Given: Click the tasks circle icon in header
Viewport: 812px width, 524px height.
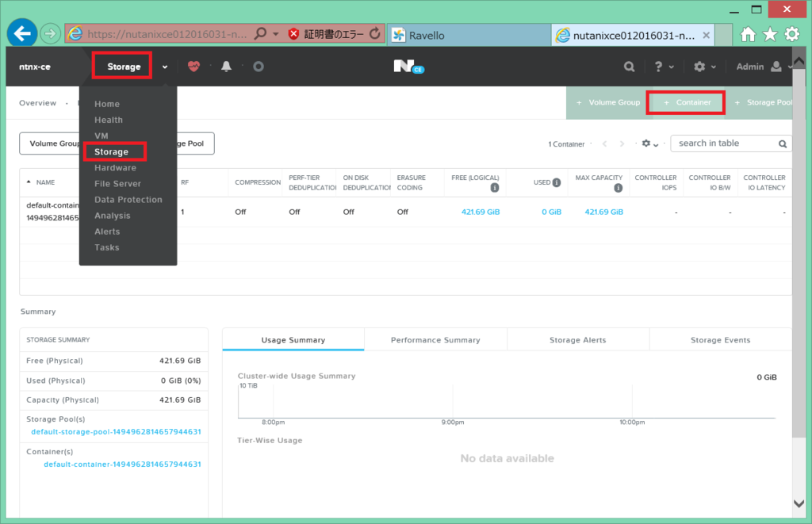Looking at the screenshot, I should pyautogui.click(x=259, y=67).
